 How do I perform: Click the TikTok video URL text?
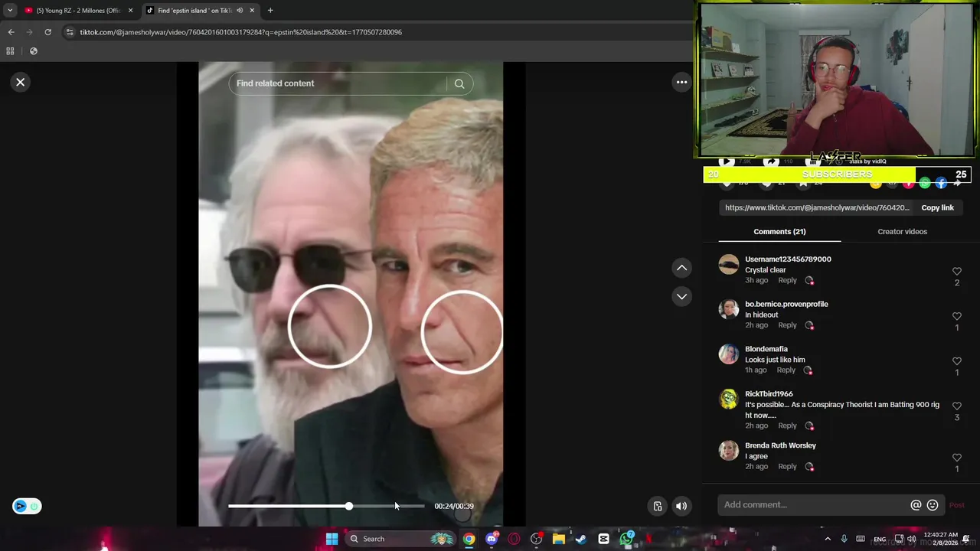point(817,207)
